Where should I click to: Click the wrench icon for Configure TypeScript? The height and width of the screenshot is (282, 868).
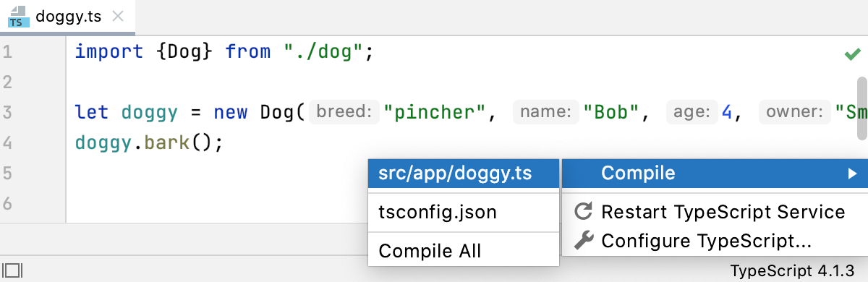pos(584,239)
